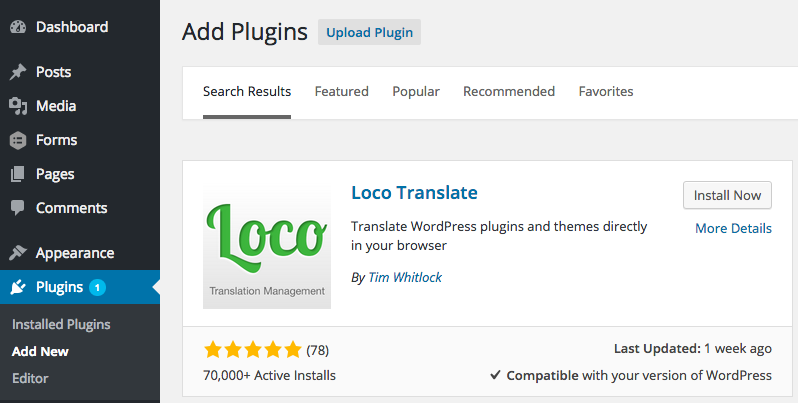This screenshot has width=798, height=403.
Task: Open the Featured plugins tab
Action: [x=341, y=92]
